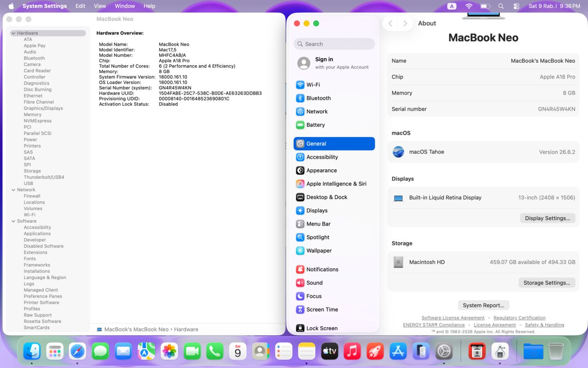Open the License Agreement link
This screenshot has width=588, height=368.
495,325
